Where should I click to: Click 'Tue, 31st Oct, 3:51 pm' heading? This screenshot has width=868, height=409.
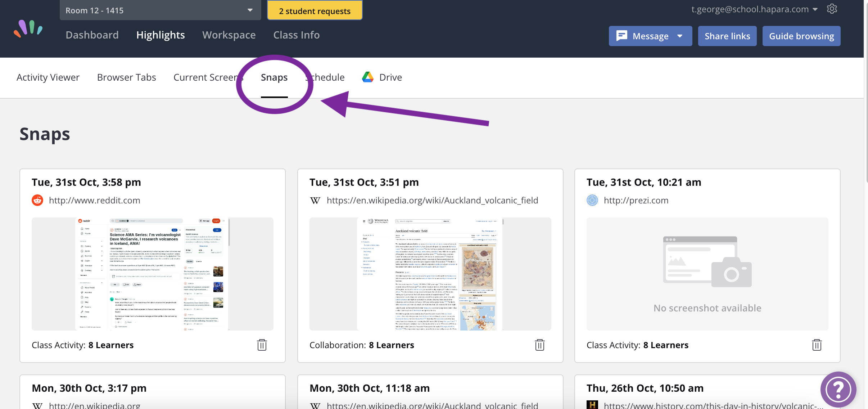click(364, 182)
